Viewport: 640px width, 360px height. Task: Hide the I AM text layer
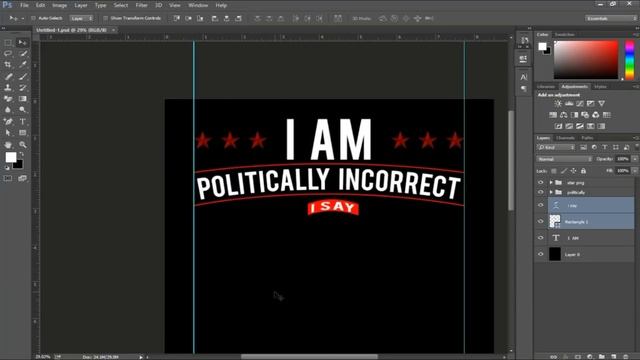click(x=541, y=238)
